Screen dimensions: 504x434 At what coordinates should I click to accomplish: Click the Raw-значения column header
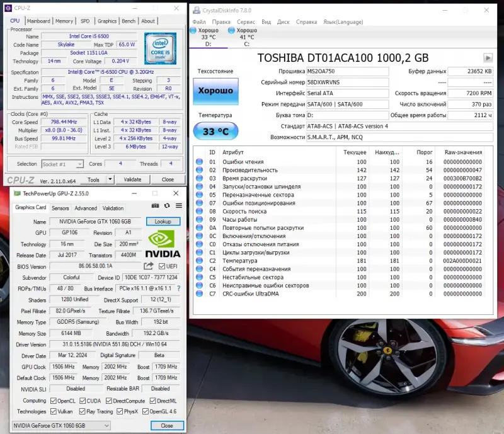click(463, 152)
